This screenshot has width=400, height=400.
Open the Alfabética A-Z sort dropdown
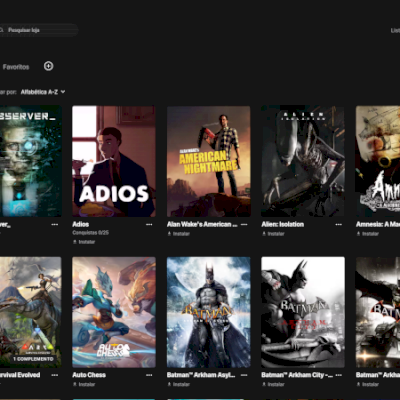43,92
